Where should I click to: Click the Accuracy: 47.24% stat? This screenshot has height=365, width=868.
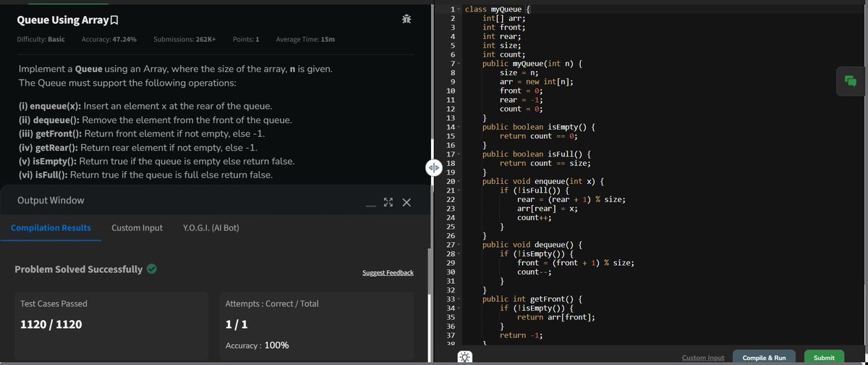coord(109,38)
